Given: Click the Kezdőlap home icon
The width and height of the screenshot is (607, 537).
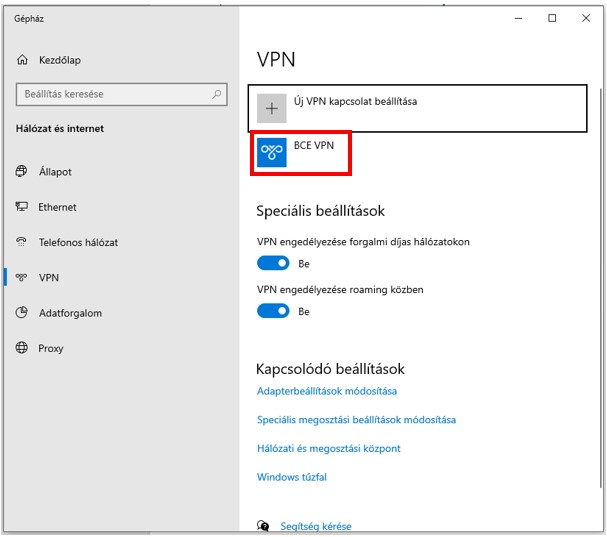Looking at the screenshot, I should point(22,60).
